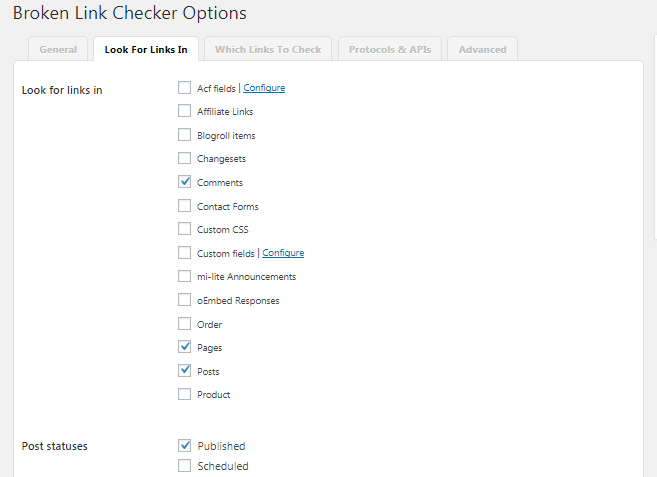Disable the Posts checkbox
Screen dimensions: 657x477
point(184,371)
